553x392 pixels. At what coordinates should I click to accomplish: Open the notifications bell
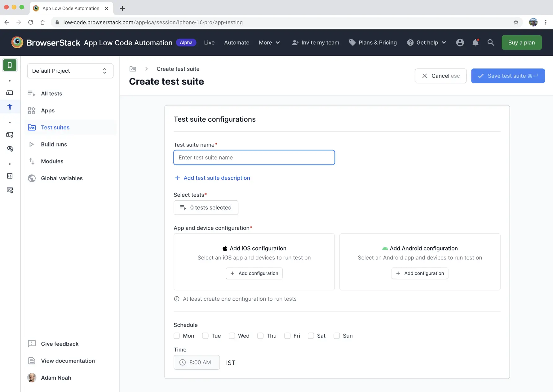(475, 42)
